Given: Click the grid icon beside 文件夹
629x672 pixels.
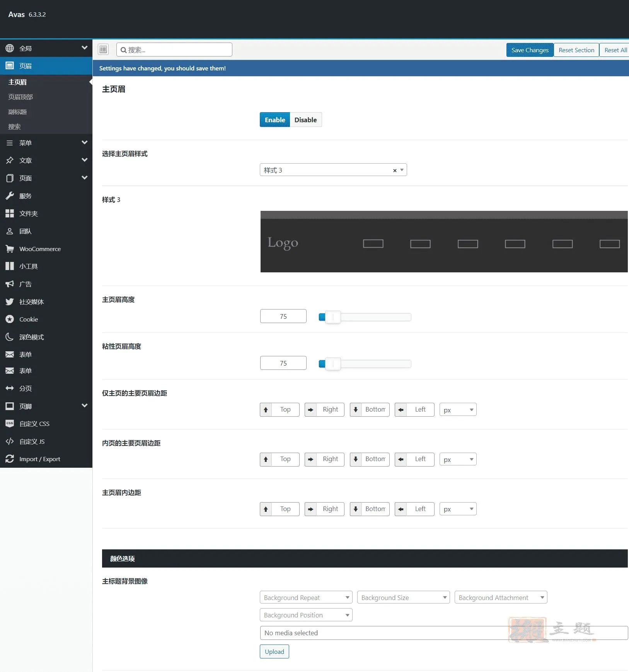Looking at the screenshot, I should pyautogui.click(x=10, y=214).
